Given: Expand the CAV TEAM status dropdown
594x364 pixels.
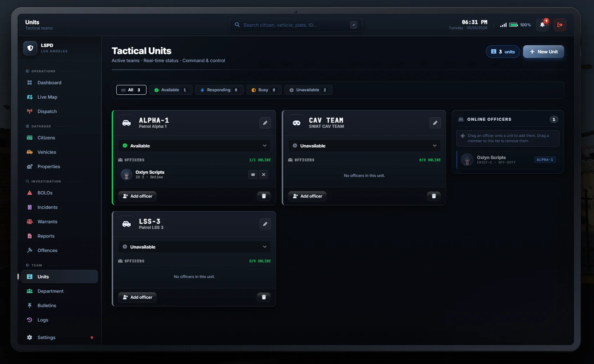Looking at the screenshot, I should click(x=364, y=146).
